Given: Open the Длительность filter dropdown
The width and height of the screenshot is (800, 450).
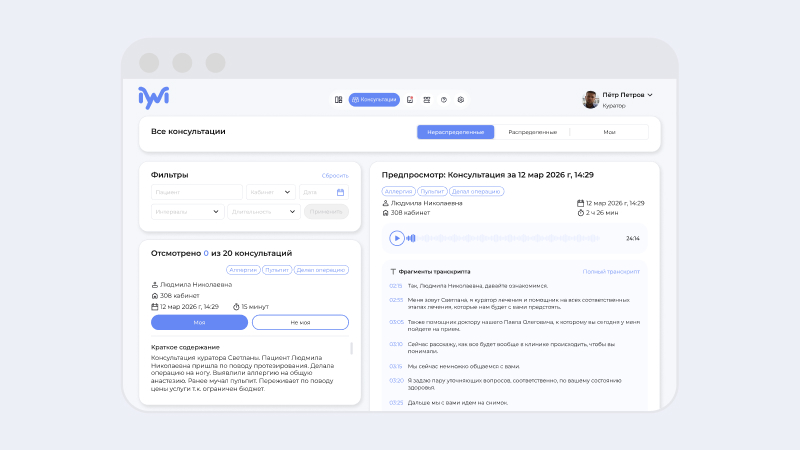Looking at the screenshot, I should (x=263, y=212).
